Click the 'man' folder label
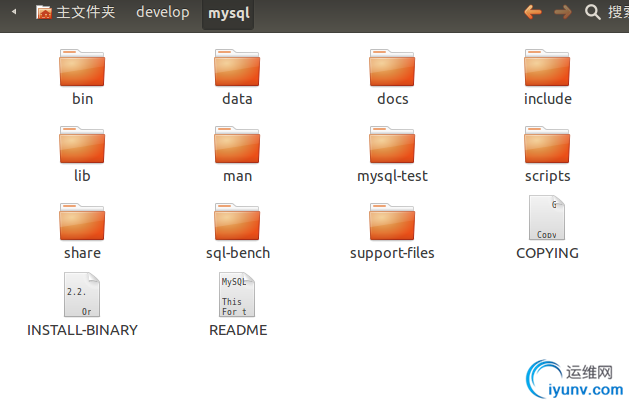The height and width of the screenshot is (406, 629). tap(237, 176)
